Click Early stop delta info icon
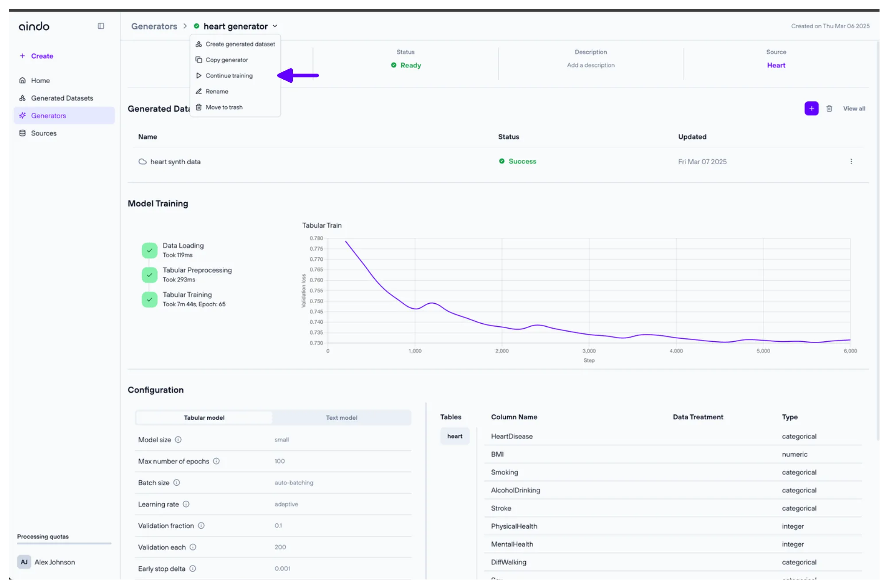The height and width of the screenshot is (588, 888). (193, 569)
